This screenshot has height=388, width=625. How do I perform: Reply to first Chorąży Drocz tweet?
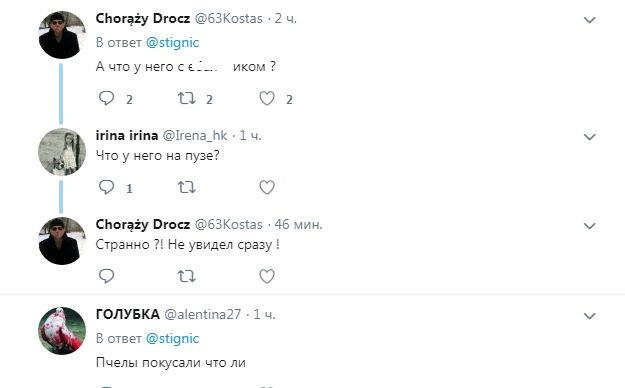(x=106, y=98)
